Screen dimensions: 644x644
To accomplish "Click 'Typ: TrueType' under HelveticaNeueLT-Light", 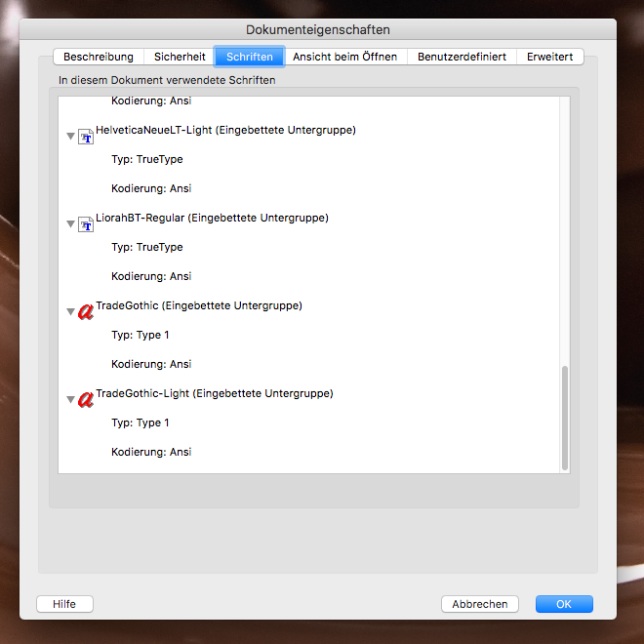I will pos(147,159).
